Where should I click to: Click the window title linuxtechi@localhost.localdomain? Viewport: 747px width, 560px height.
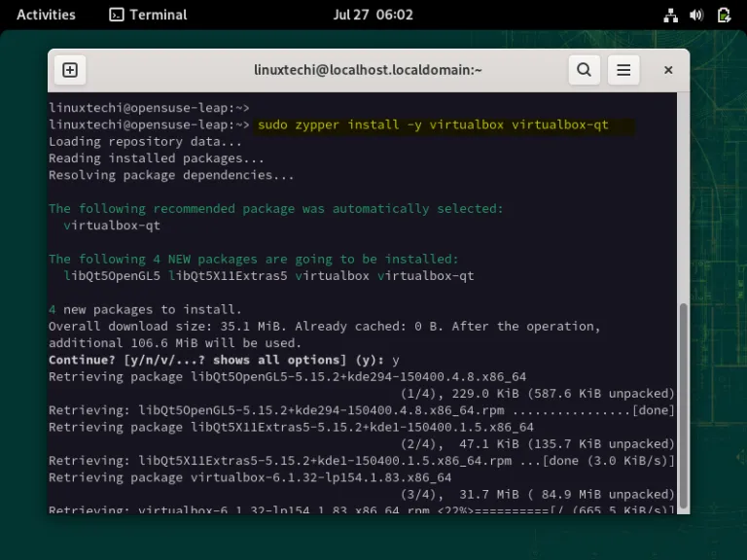click(x=368, y=70)
